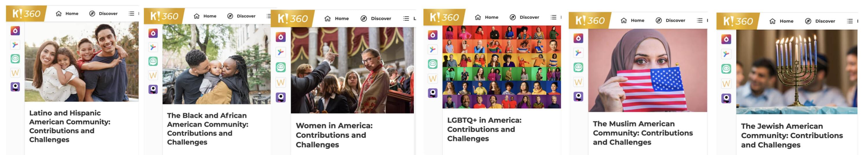Image resolution: width=868 pixels, height=155 pixels.
Task: Open the Women in America title link
Action: [x=334, y=135]
